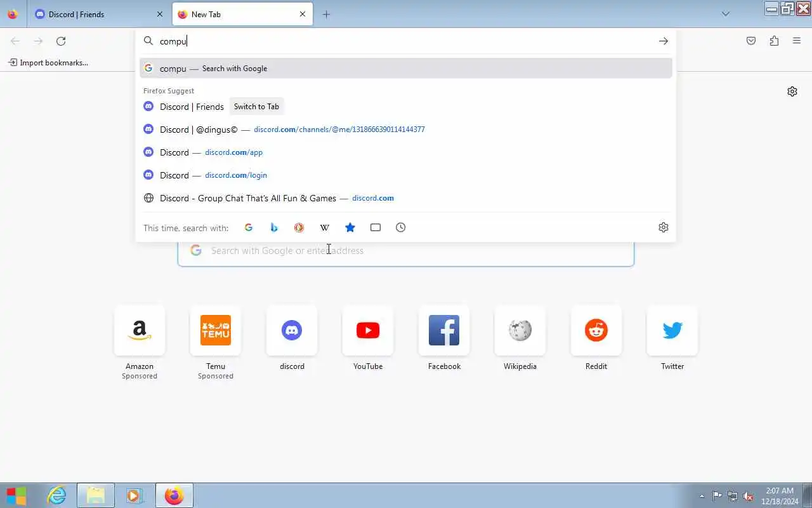Open the Extensions puzzle icon
The height and width of the screenshot is (508, 812).
point(774,41)
